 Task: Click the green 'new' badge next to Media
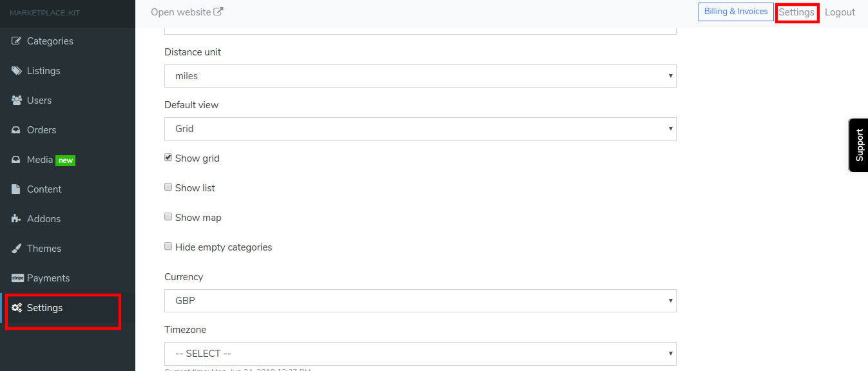(66, 160)
